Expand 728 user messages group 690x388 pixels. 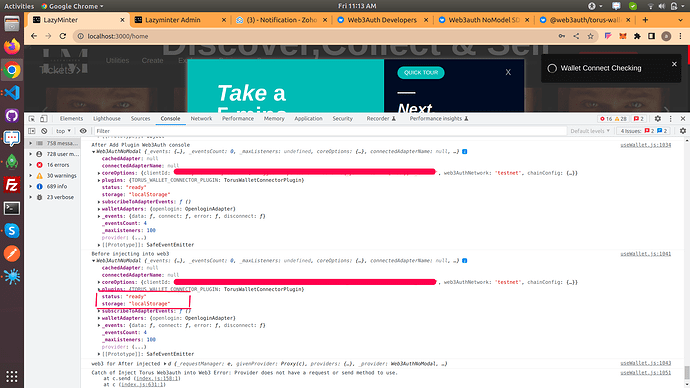30,154
